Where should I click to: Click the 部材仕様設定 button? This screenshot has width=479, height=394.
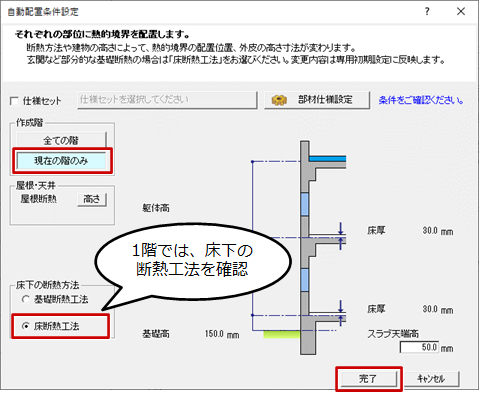(x=317, y=100)
